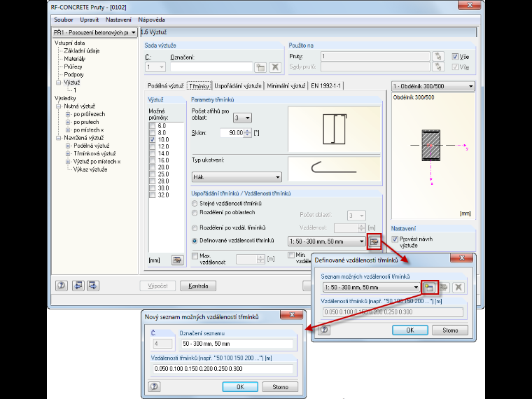Click the Označení seznamu input field
Viewport: 532px width, 399px height.
(x=236, y=344)
